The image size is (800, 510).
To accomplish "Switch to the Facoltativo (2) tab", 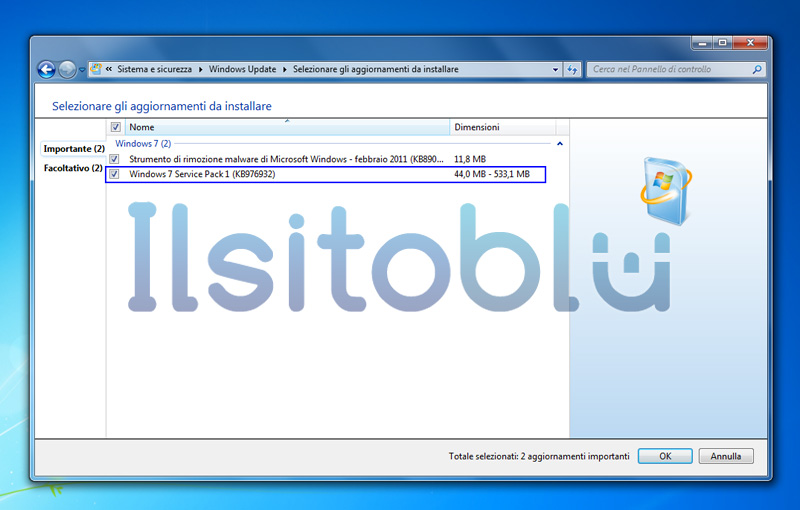I will pyautogui.click(x=72, y=168).
